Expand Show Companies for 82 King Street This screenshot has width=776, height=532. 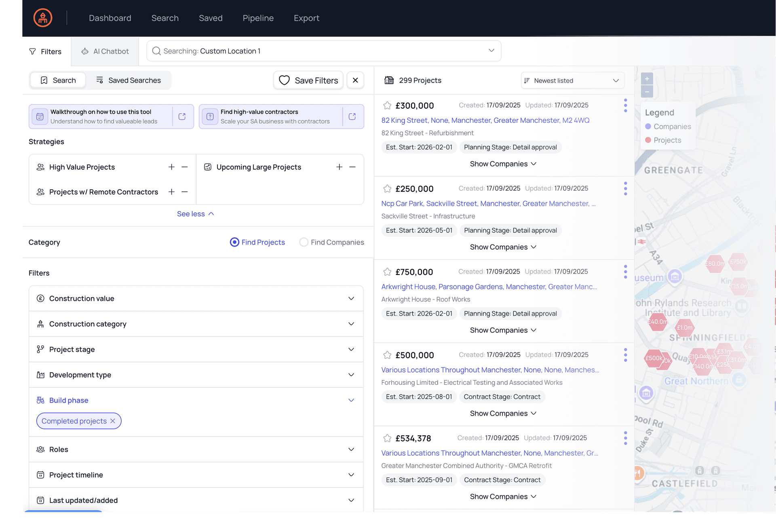[x=503, y=164]
